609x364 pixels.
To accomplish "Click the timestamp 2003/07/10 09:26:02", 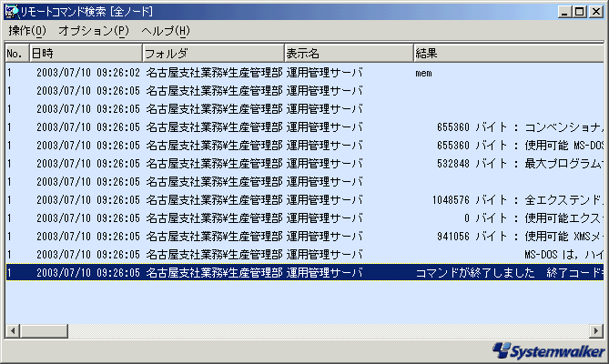I will 88,73.
